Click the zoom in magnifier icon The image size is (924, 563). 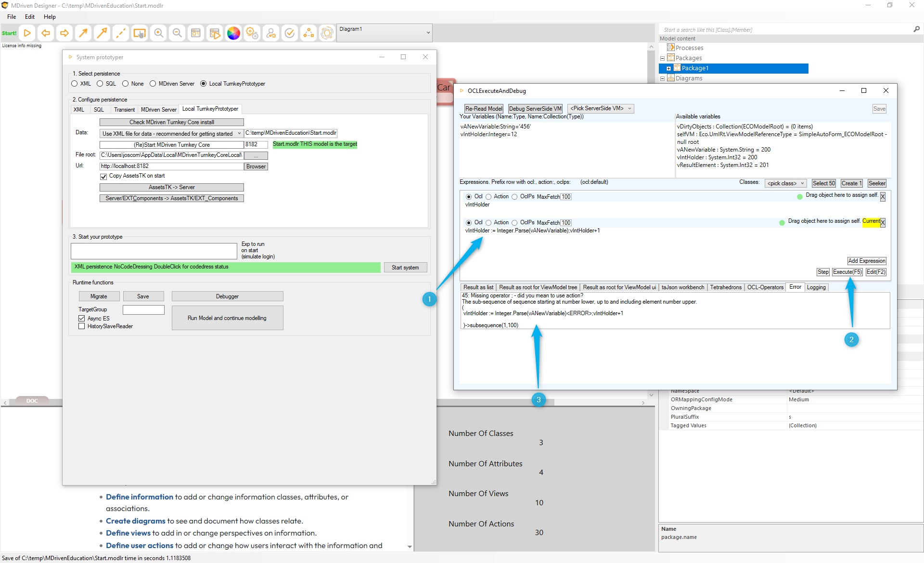(x=158, y=33)
